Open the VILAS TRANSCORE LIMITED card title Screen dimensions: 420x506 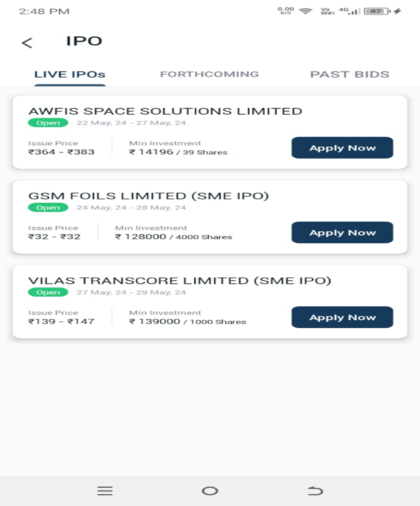(180, 280)
